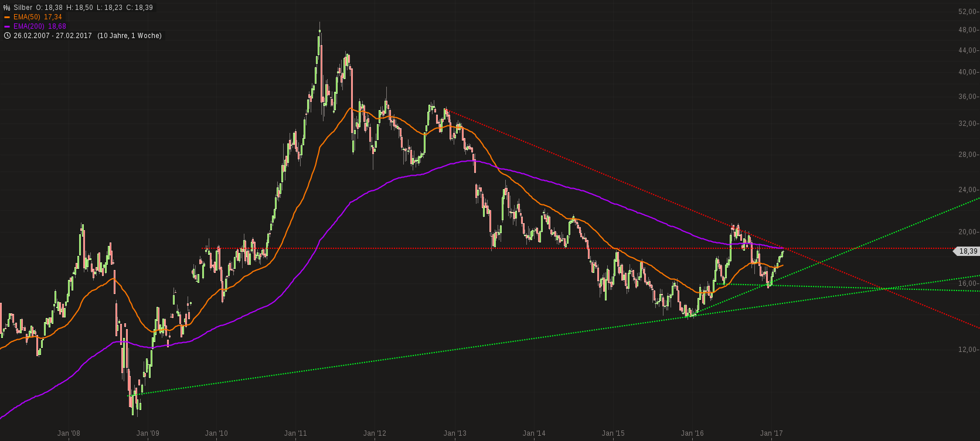
Task: Click the candlestick icon beside Silber
Action: (x=7, y=8)
